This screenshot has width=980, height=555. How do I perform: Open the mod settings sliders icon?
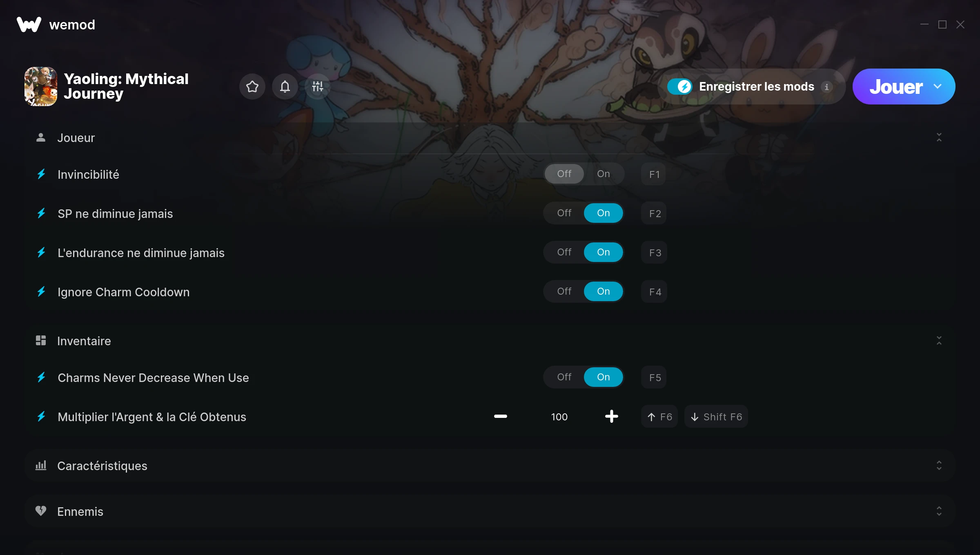coord(318,87)
